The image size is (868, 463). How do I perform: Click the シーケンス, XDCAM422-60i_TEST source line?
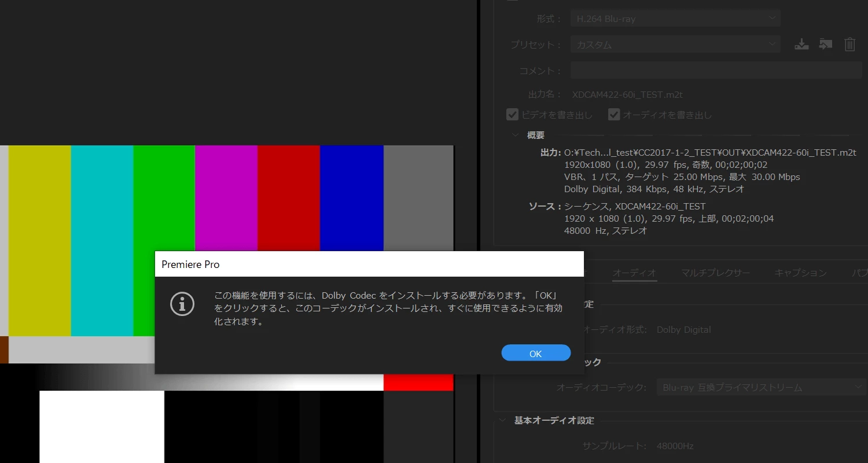tap(635, 206)
